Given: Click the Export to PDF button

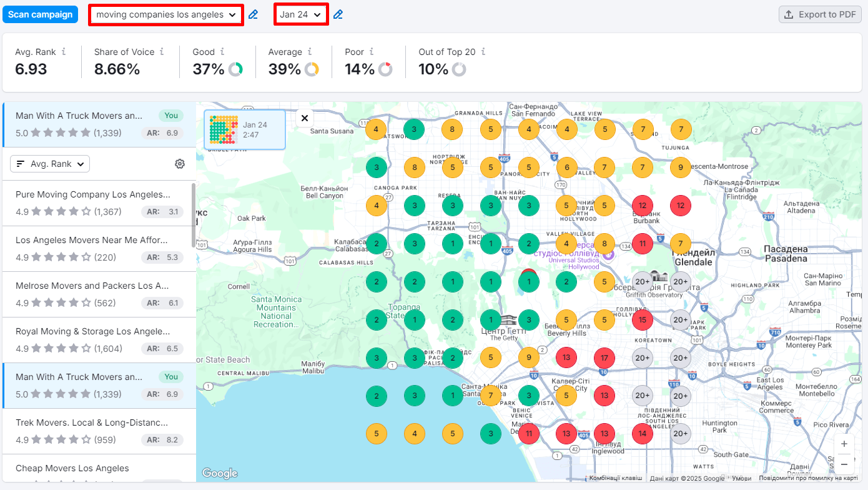Looking at the screenshot, I should point(820,14).
